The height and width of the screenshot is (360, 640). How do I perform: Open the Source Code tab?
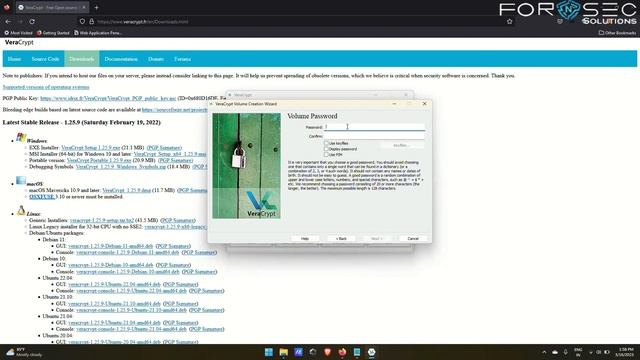pos(45,59)
